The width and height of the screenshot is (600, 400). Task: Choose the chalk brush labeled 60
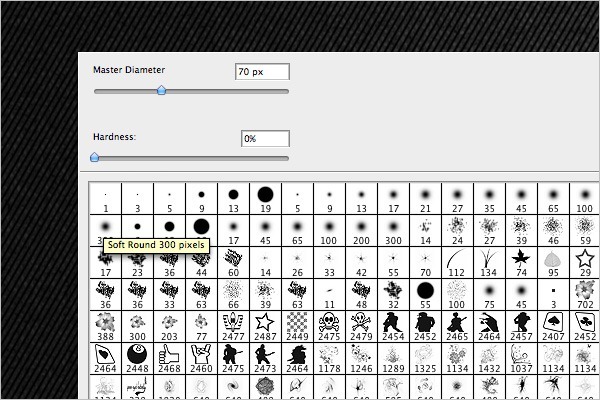(233, 263)
